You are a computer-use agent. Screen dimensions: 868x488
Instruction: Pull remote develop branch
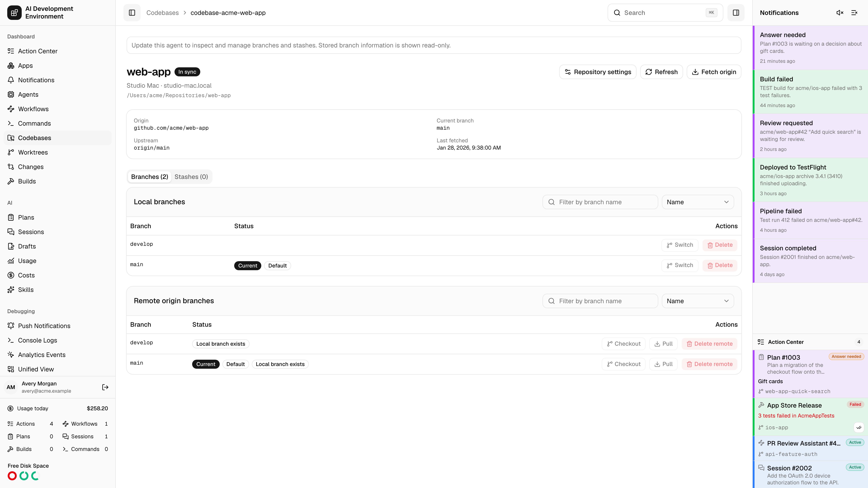click(x=663, y=344)
